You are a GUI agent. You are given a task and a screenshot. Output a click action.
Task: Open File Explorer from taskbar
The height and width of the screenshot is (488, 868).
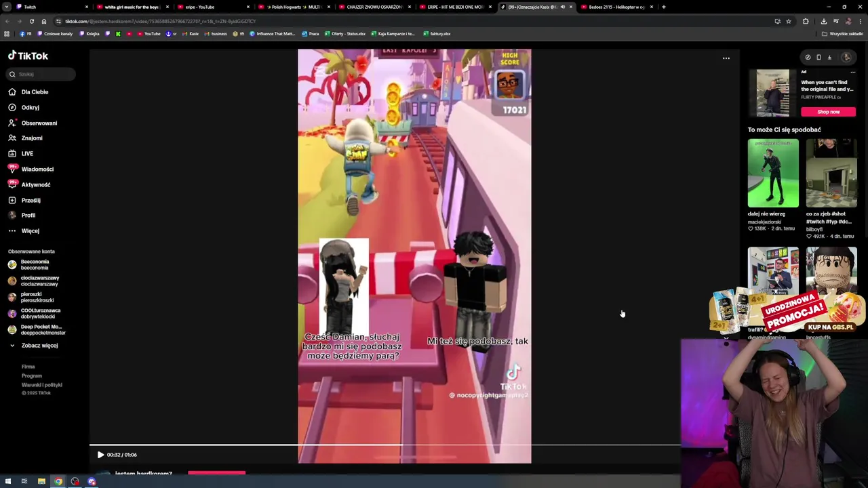pos(41,481)
